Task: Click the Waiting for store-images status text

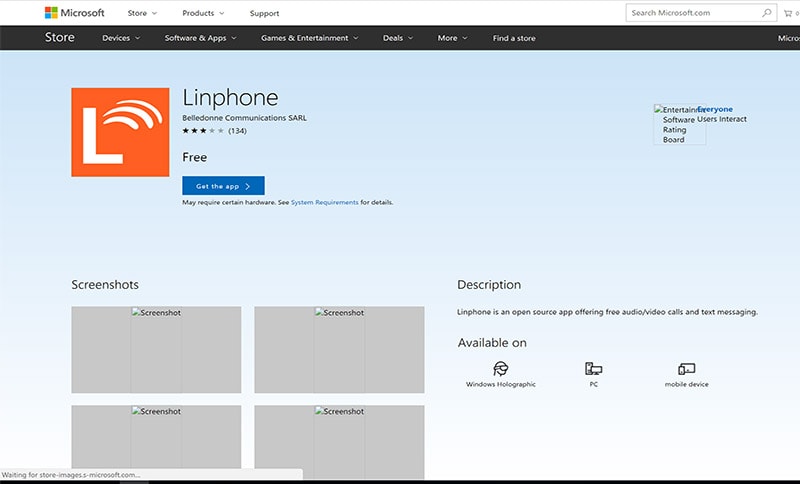Action: pos(71,475)
